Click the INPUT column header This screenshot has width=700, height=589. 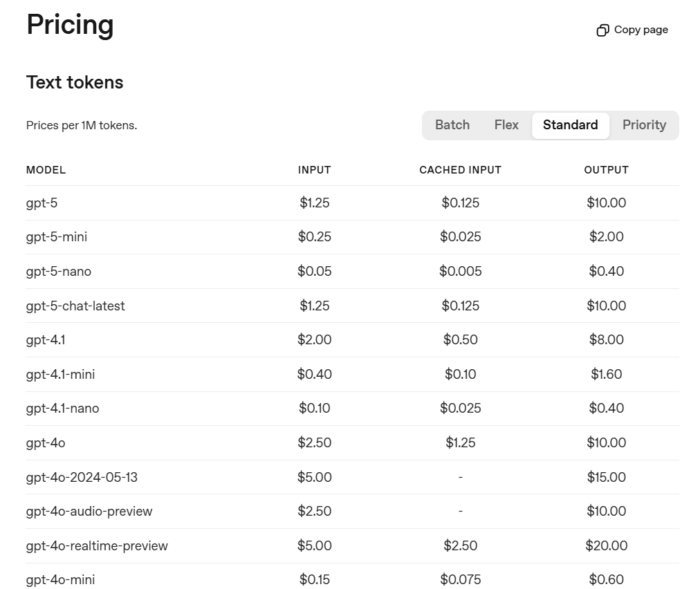314,170
